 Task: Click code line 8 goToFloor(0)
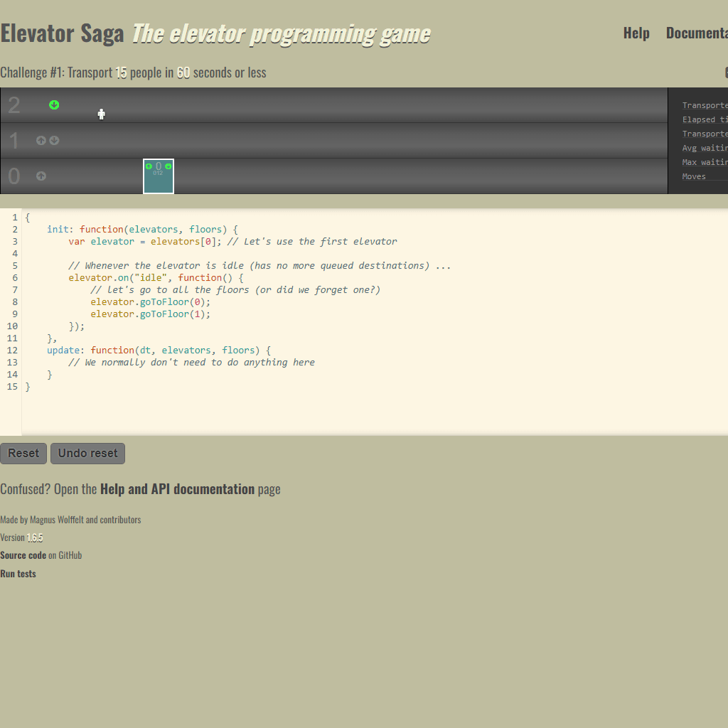[151, 301]
